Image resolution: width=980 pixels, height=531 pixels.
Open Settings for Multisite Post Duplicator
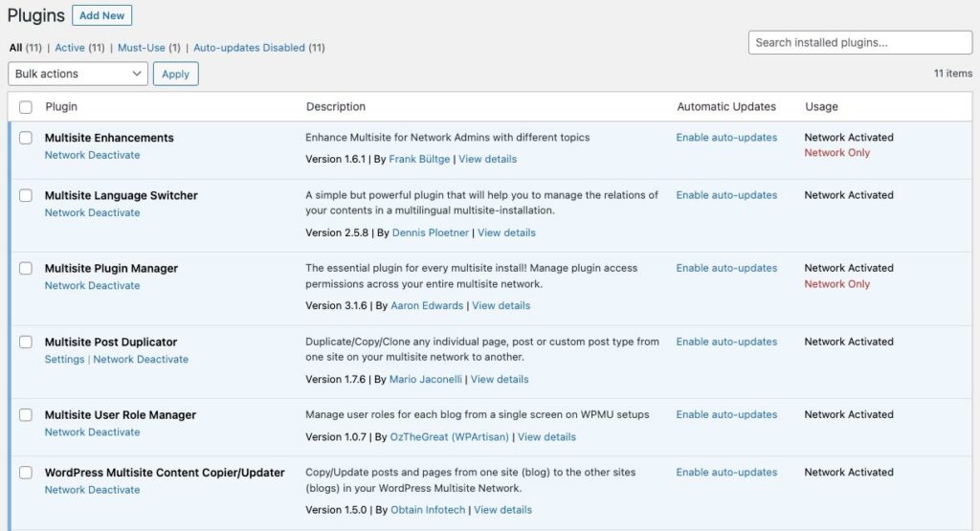tap(64, 359)
